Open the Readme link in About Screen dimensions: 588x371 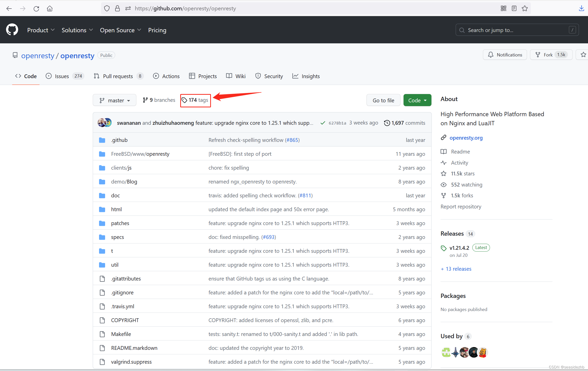coord(460,152)
